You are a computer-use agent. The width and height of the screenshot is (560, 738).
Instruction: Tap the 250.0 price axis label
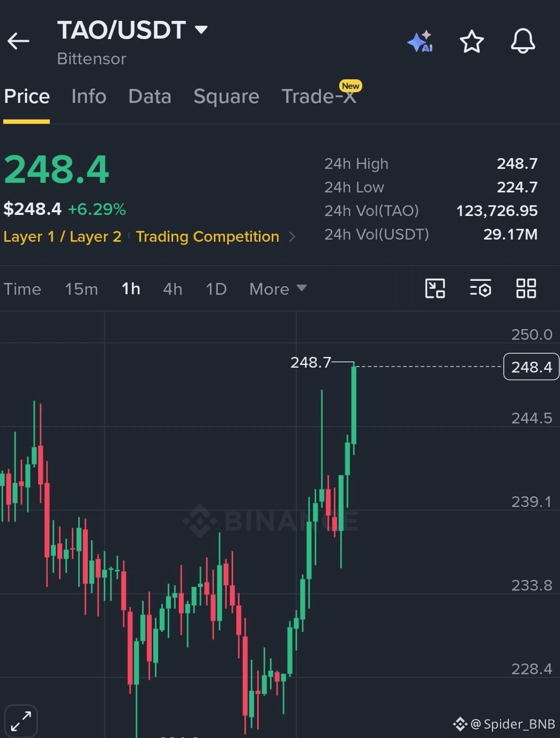pyautogui.click(x=532, y=334)
